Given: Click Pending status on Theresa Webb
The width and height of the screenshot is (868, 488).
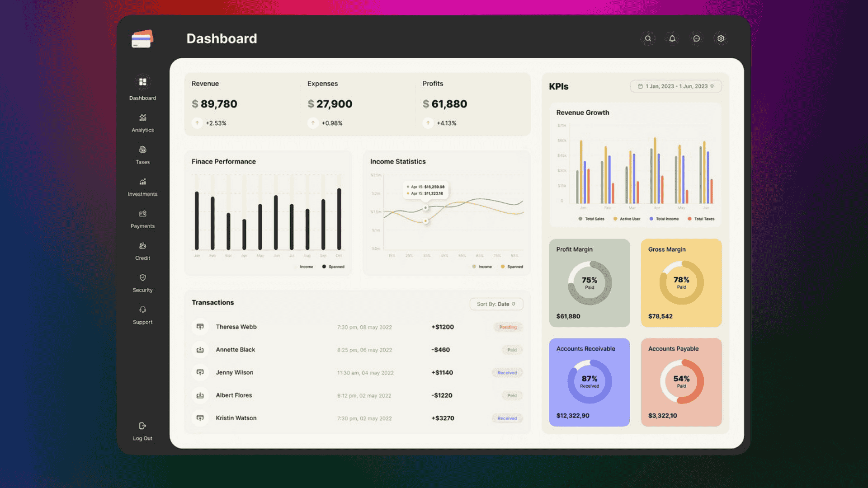Looking at the screenshot, I should click(x=508, y=327).
